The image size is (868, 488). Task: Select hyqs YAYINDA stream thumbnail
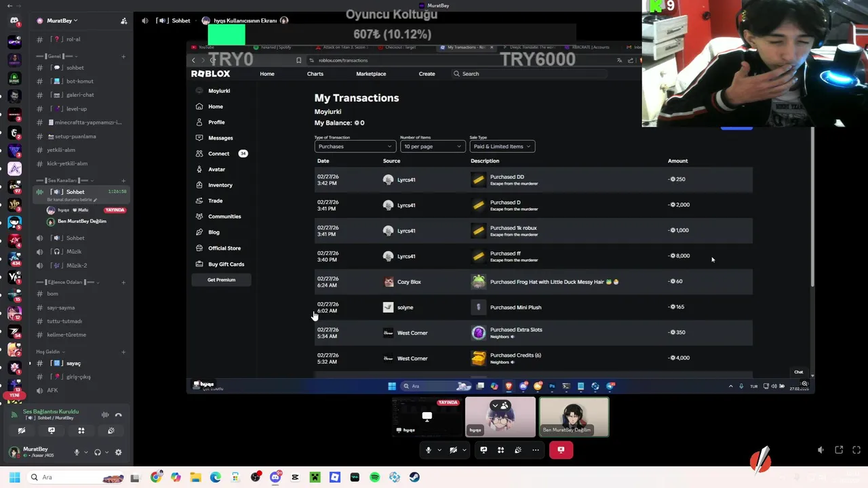click(427, 417)
